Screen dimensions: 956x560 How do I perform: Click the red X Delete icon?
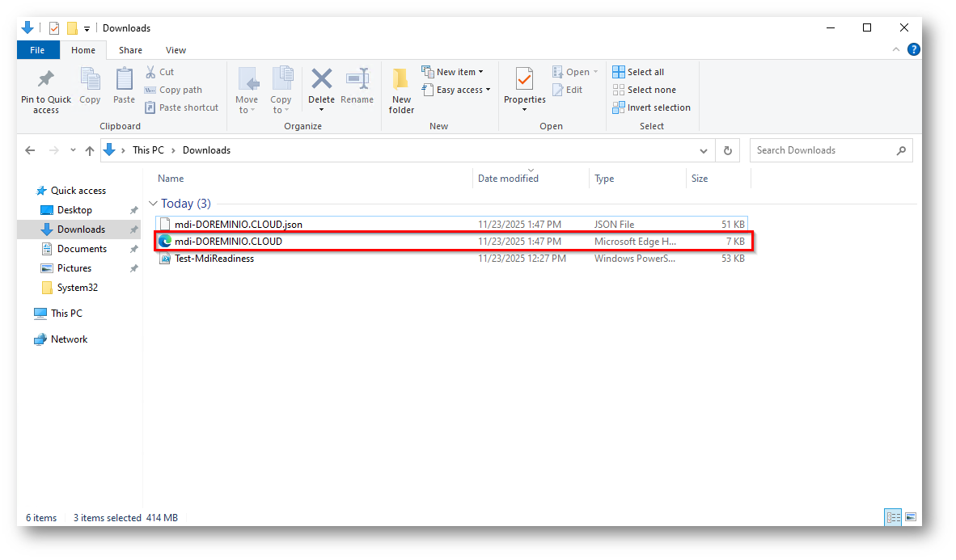tap(321, 79)
